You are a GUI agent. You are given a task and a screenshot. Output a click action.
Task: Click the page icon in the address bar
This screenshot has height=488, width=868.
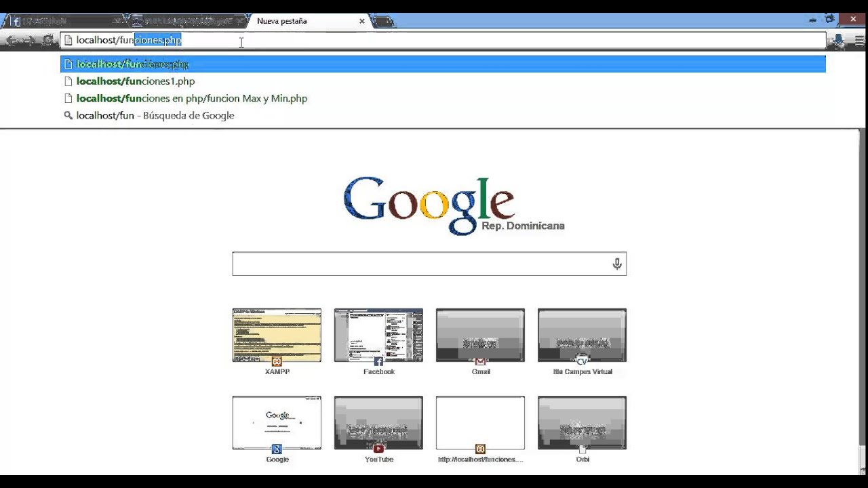[68, 41]
